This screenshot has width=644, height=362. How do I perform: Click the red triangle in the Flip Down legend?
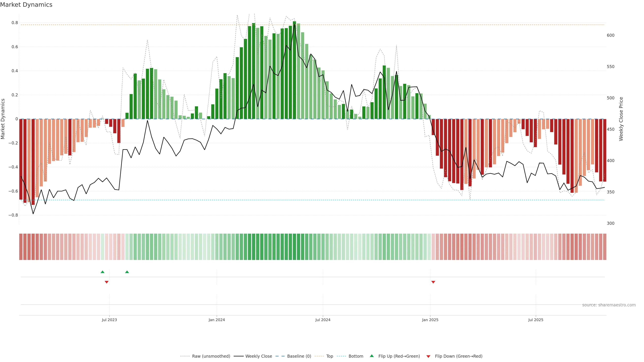(428, 356)
